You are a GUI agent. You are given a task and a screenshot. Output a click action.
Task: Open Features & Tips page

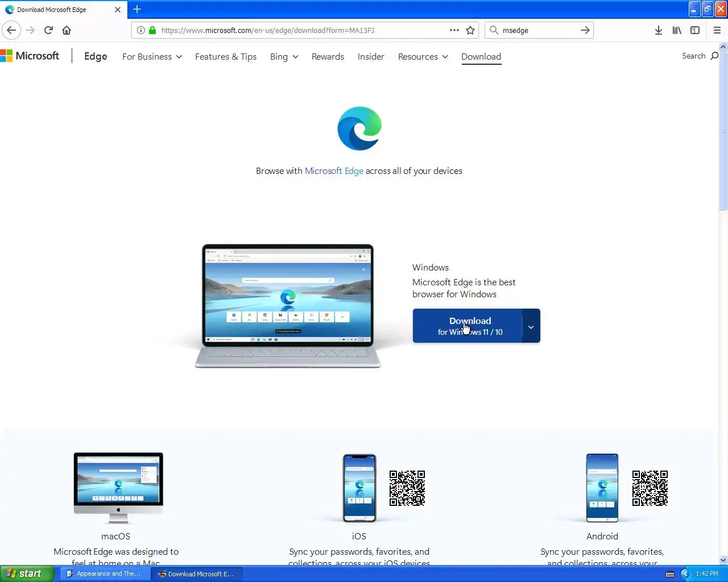[x=226, y=57]
